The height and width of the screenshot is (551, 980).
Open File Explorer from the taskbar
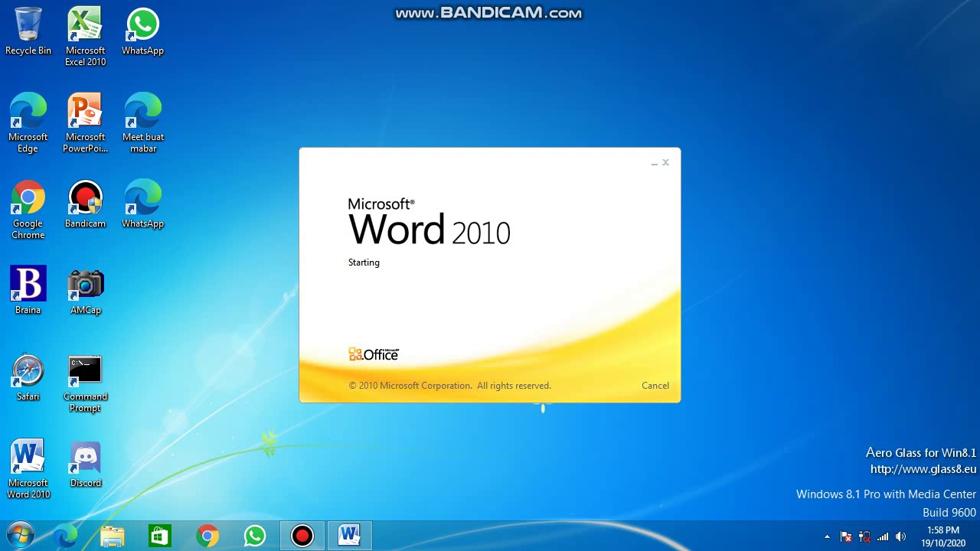[x=113, y=536]
